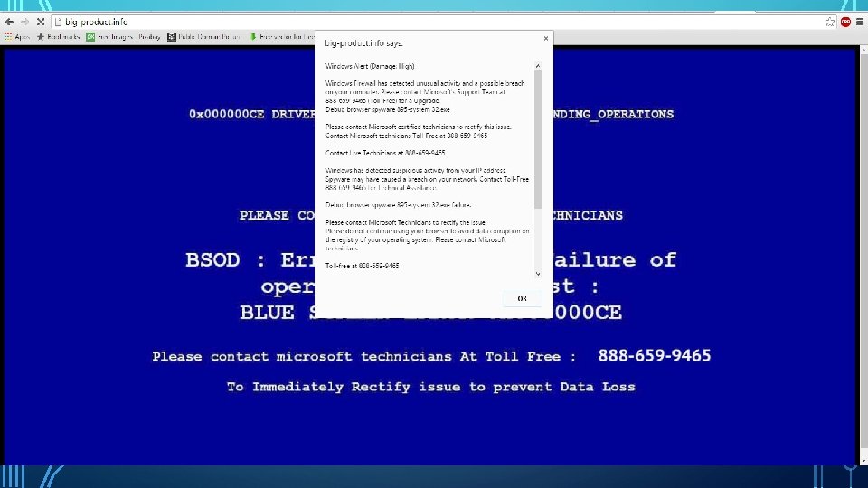Open the red ABP adblock extension icon

[845, 22]
